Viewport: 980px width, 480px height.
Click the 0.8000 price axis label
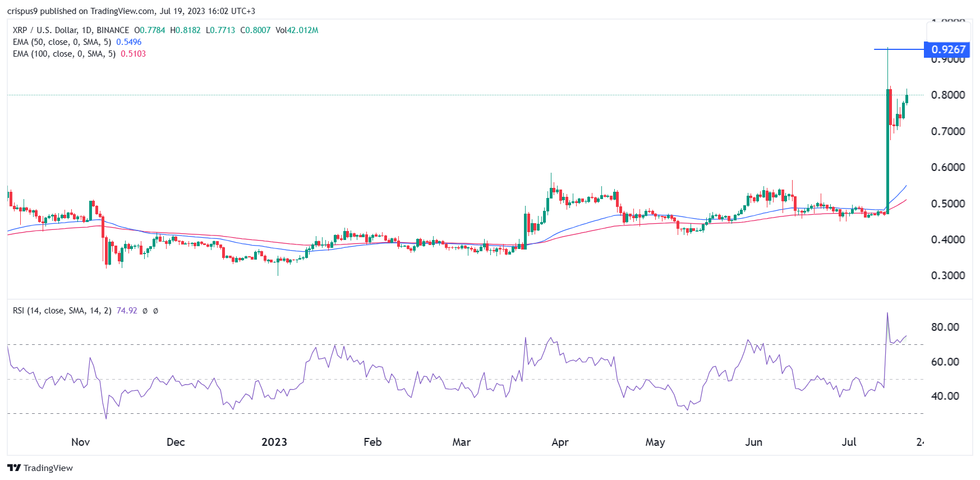948,95
